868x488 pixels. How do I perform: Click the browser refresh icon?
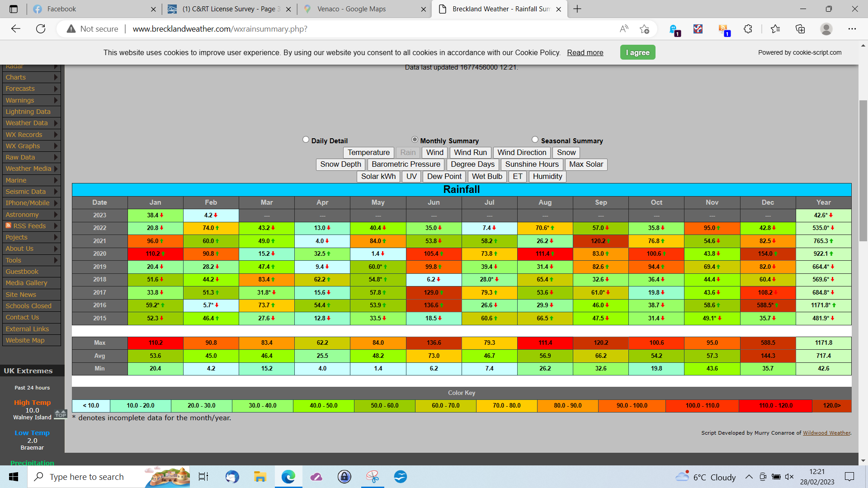tap(41, 29)
